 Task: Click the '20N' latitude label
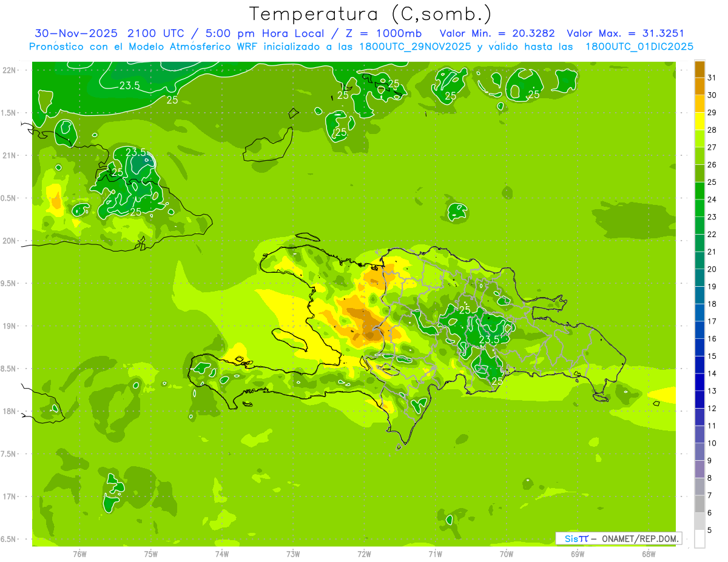point(9,241)
